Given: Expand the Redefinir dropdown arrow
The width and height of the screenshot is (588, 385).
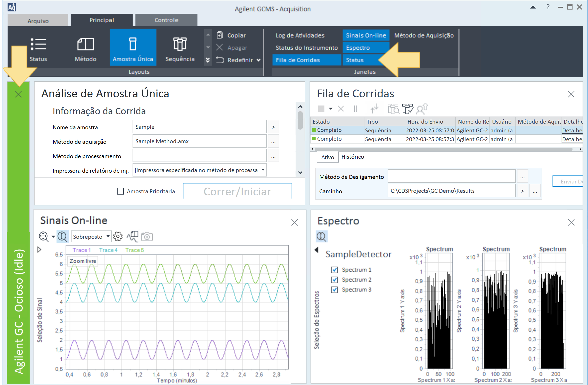Looking at the screenshot, I should 259,60.
